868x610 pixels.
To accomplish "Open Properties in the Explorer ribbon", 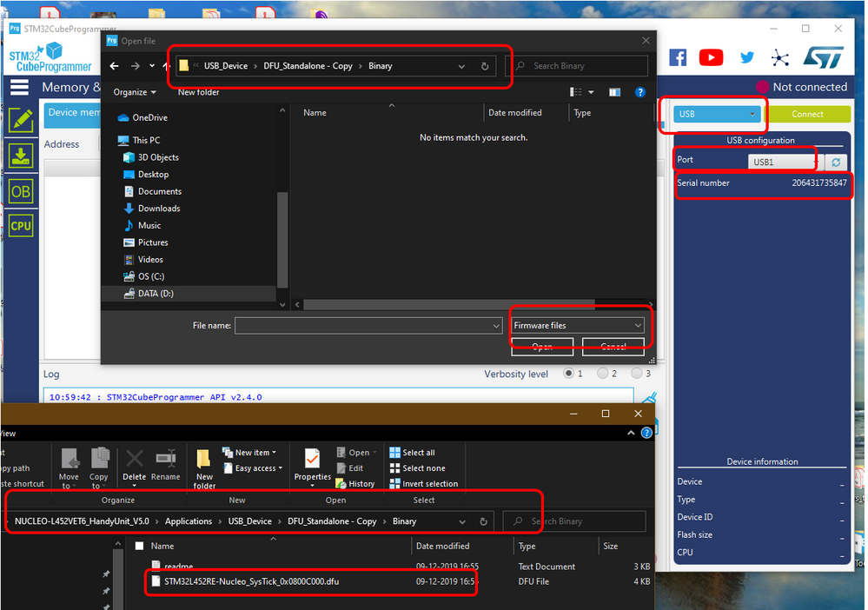I will click(x=313, y=467).
